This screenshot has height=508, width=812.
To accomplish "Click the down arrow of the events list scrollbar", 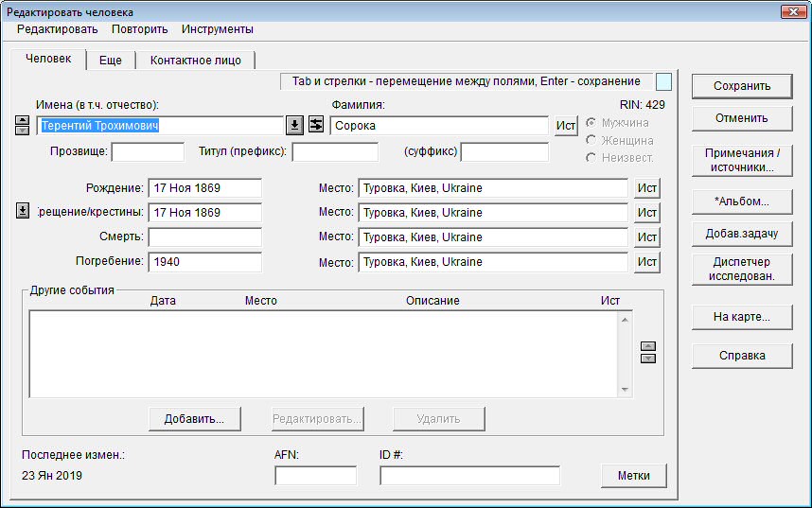I will pyautogui.click(x=625, y=390).
